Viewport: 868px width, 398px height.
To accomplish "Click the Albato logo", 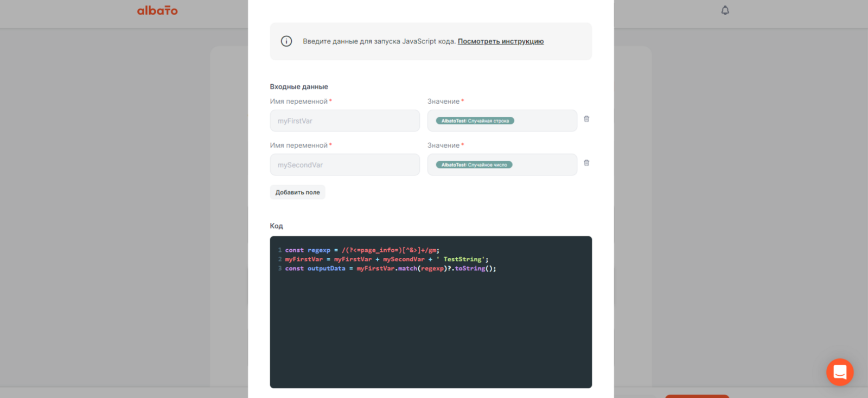I will [x=157, y=10].
